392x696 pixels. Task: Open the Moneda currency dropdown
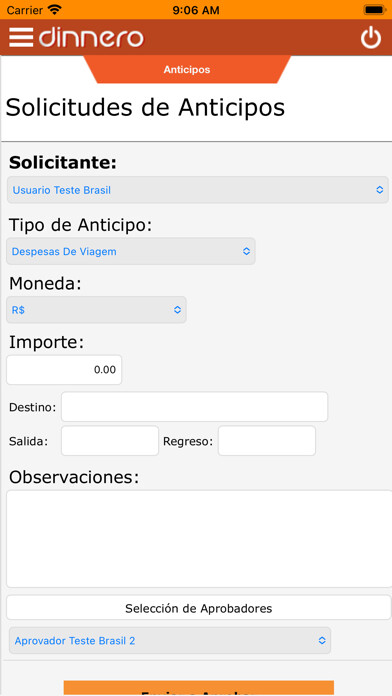[96, 310]
